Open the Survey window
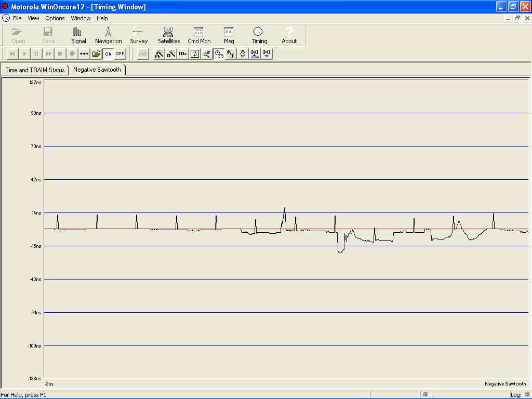 tap(138, 36)
